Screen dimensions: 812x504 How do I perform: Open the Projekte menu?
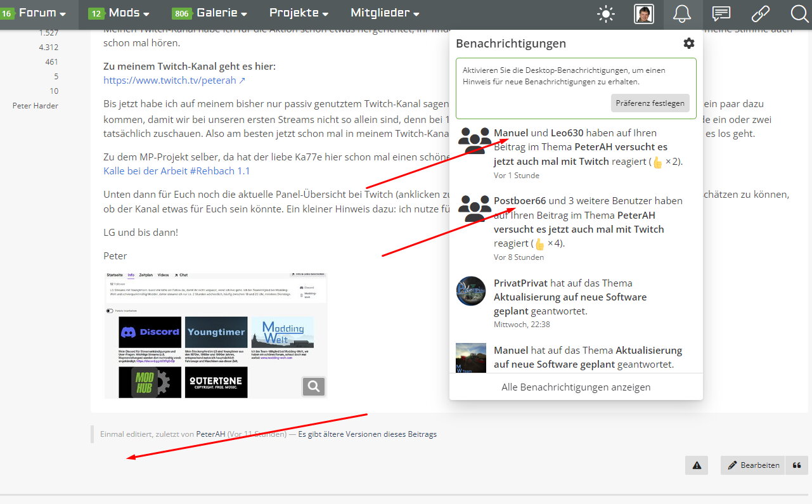[299, 13]
